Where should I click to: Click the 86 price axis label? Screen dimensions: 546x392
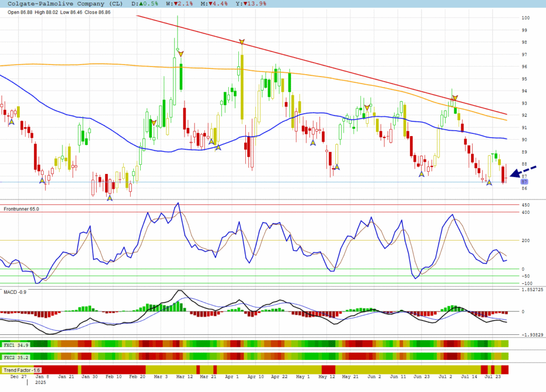[525, 188]
